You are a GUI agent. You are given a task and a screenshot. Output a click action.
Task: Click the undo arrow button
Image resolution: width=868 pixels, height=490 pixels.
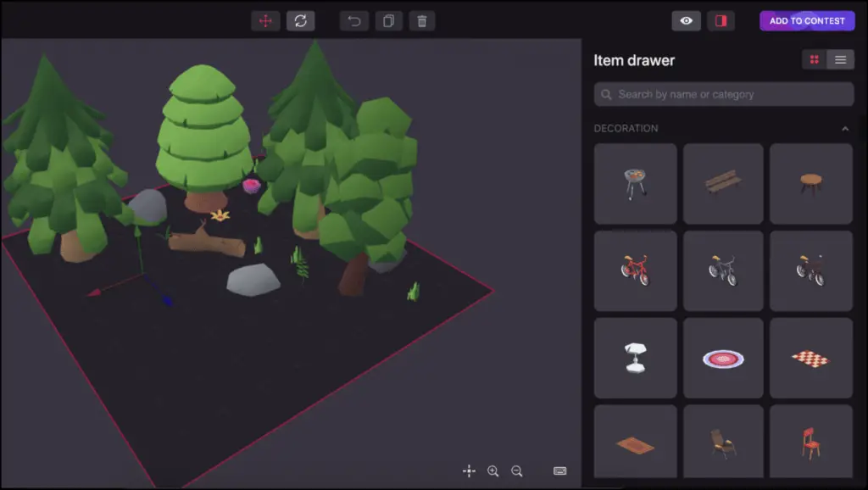click(354, 21)
